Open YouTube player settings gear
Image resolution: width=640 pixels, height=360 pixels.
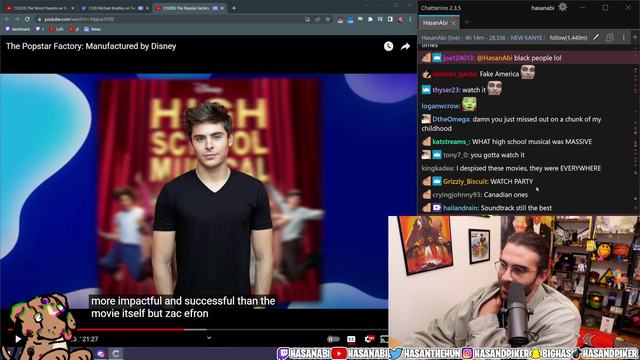click(x=369, y=339)
